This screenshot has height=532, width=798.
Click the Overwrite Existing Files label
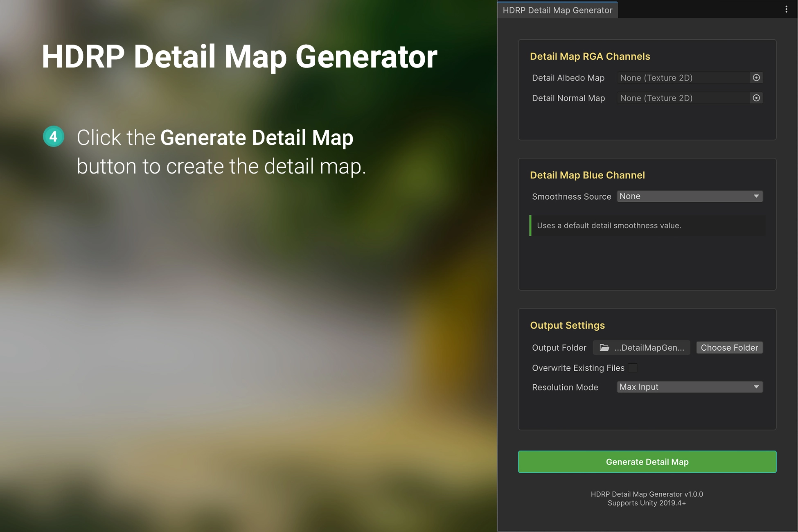pyautogui.click(x=578, y=368)
